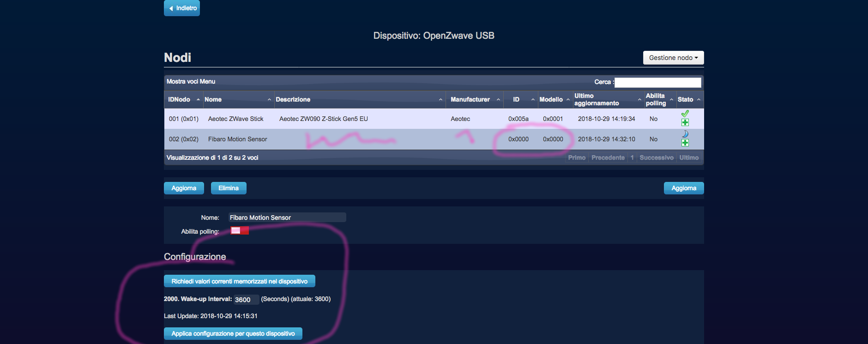
Task: Click blue moon sleeping icon for Fibaro sensor
Action: pos(685,134)
